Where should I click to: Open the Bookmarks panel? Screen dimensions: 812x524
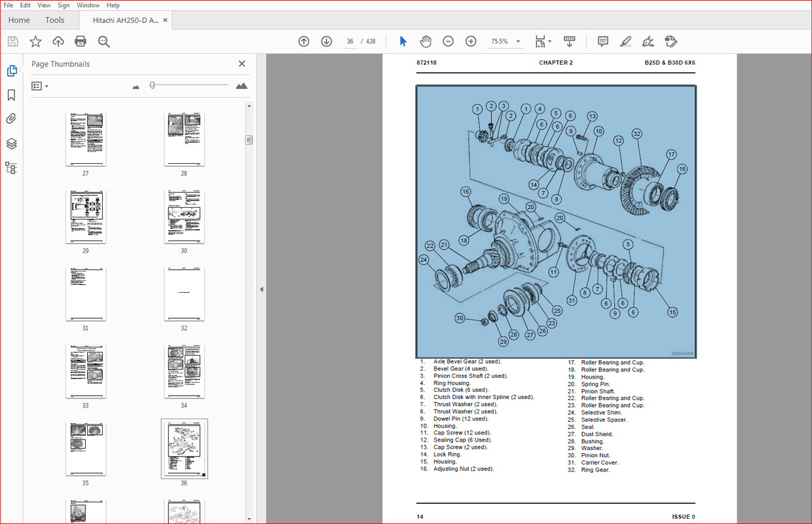(12, 94)
